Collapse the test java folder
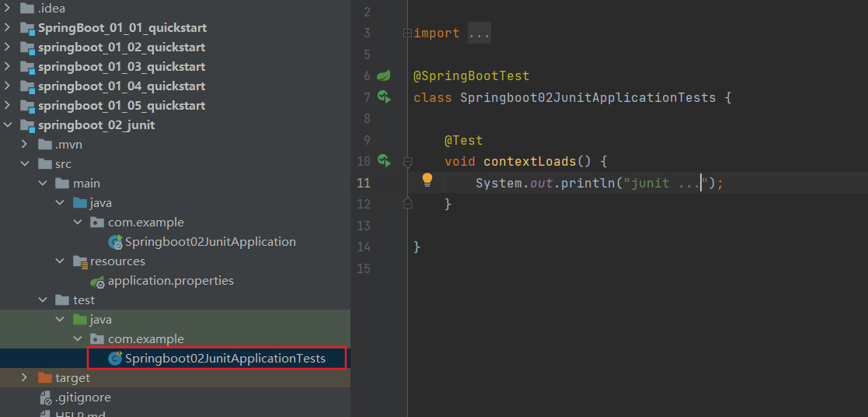868x417 pixels. tap(60, 320)
